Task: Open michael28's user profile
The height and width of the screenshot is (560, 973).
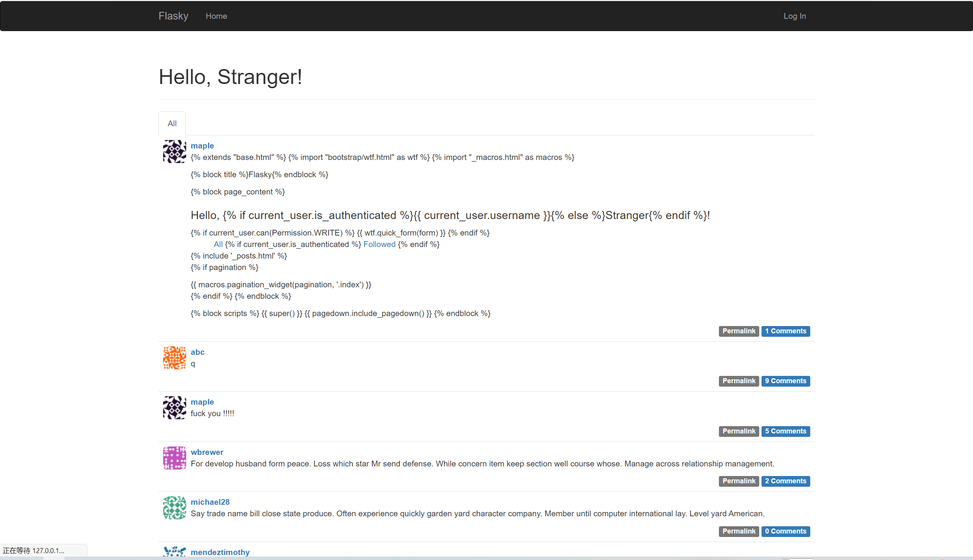Action: [x=210, y=502]
